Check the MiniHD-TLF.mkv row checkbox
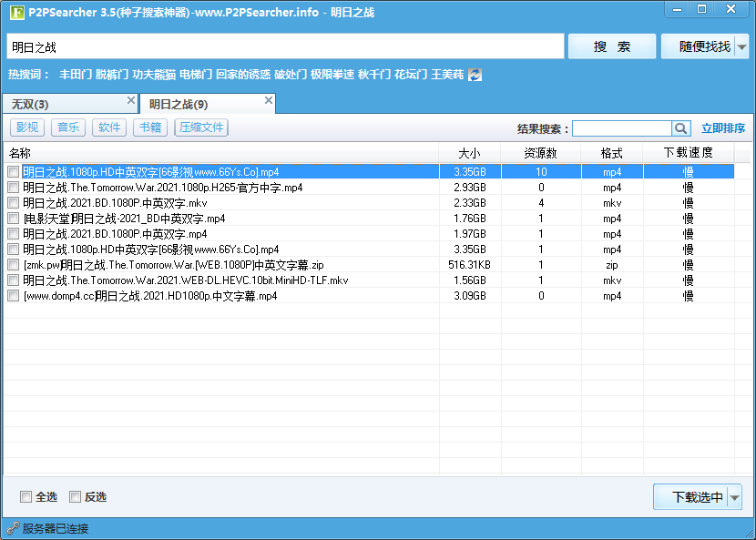 (14, 280)
